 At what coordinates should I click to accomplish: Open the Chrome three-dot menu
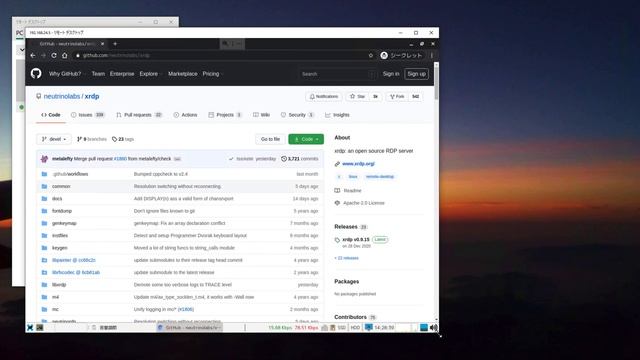pyautogui.click(x=431, y=56)
